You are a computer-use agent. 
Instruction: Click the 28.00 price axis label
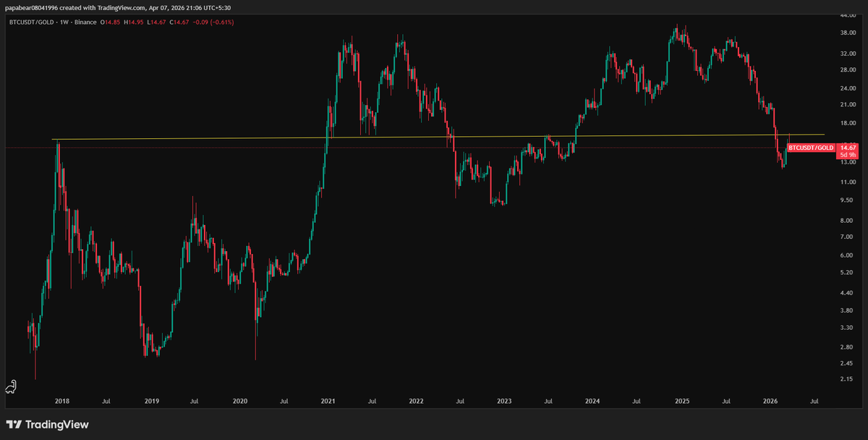(849, 70)
